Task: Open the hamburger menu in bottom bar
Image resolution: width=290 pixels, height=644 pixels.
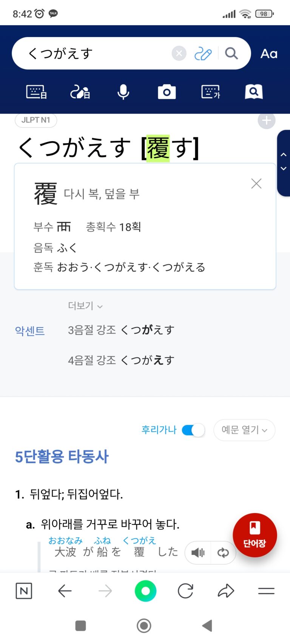Action: [266, 591]
